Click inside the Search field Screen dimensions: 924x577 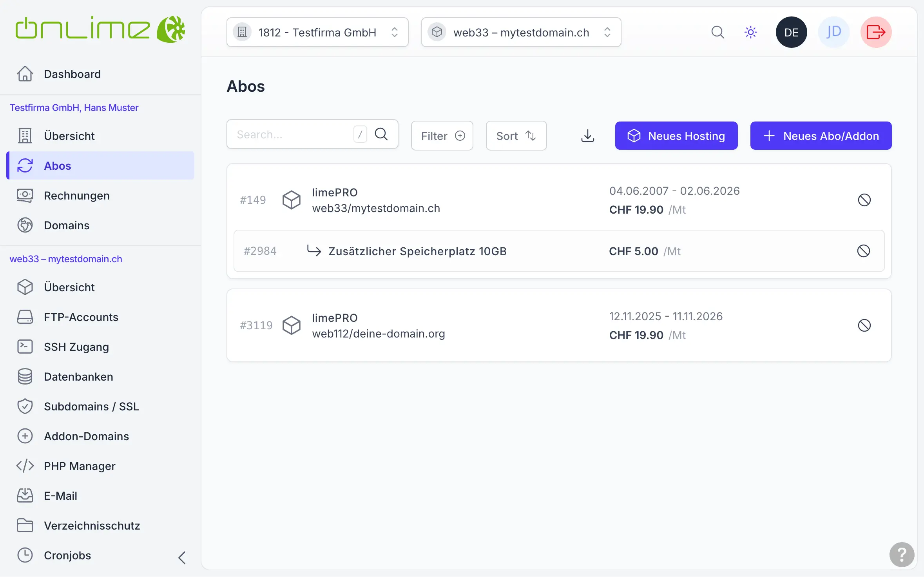[294, 134]
